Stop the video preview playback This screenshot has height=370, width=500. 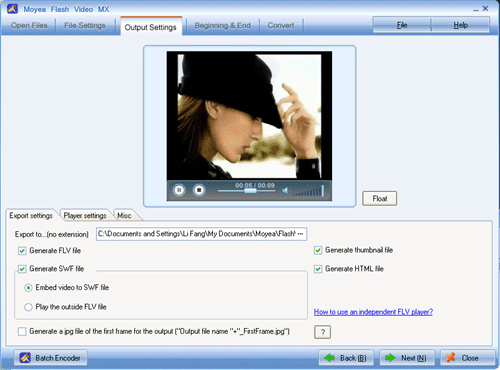point(199,190)
